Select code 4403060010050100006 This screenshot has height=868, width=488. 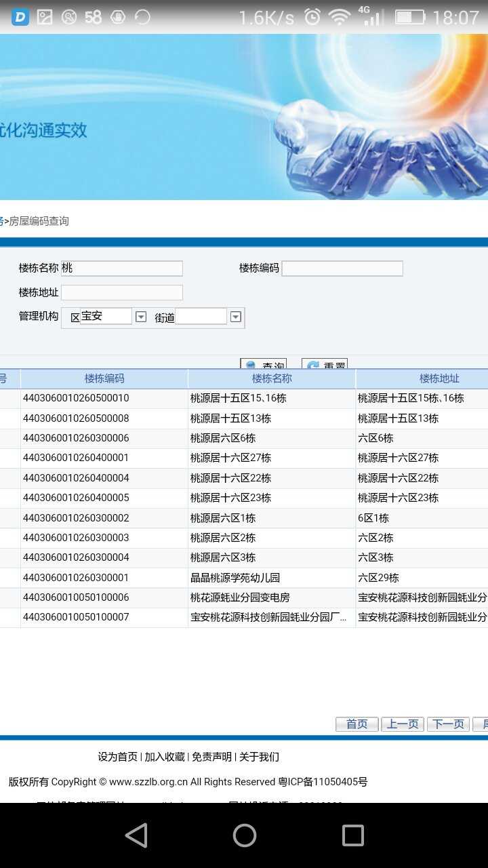[x=76, y=597]
